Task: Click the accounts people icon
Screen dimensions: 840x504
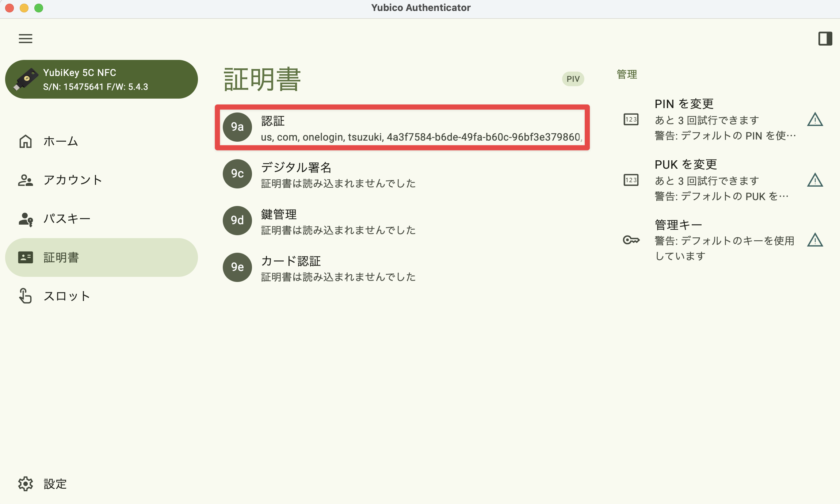Action: pos(26,180)
